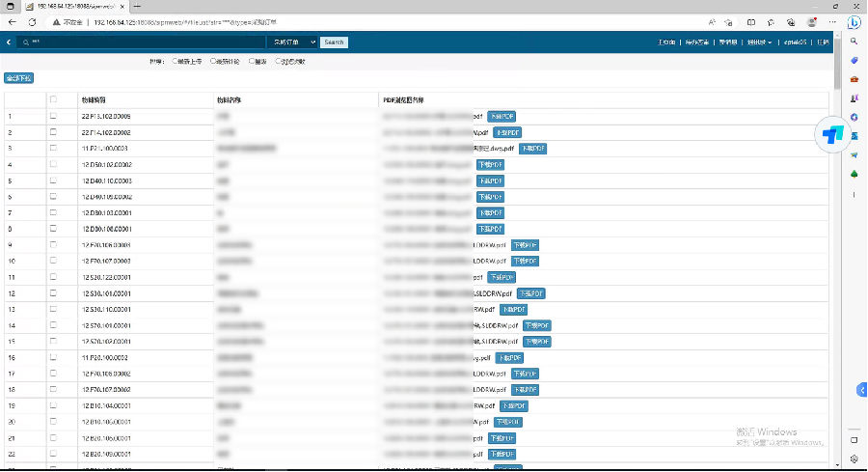
Task: Add this page to favorites with the star icon
Action: (729, 22)
